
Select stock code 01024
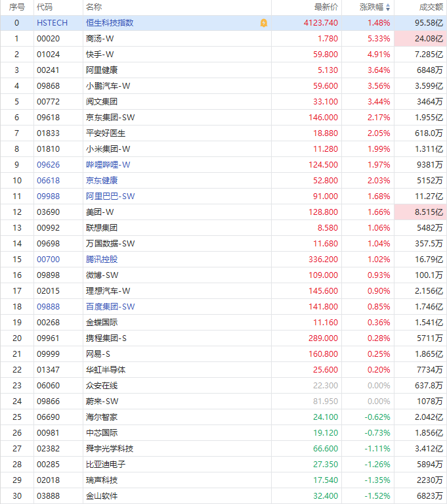[48, 55]
